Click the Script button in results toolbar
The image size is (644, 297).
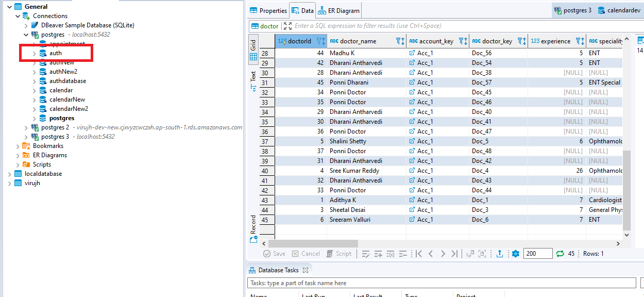coord(338,254)
